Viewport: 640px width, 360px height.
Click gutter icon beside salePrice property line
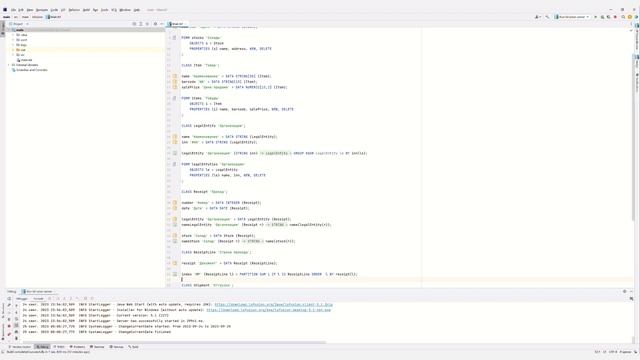tap(175, 87)
